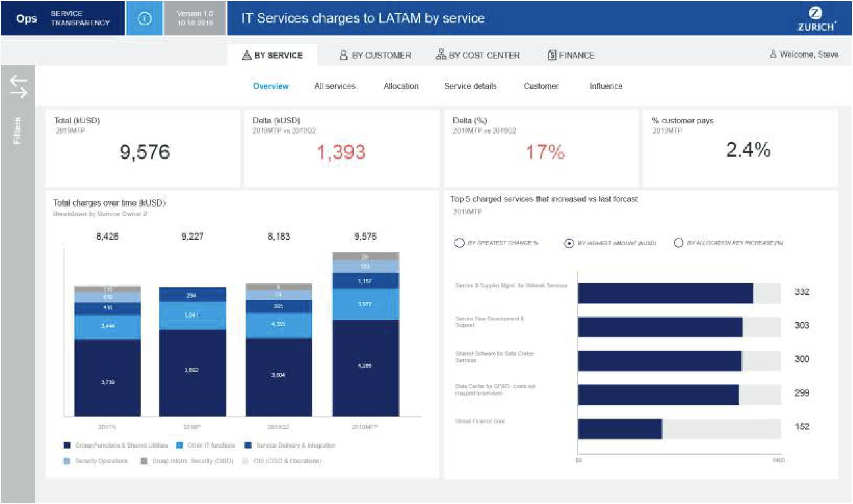The width and height of the screenshot is (853, 504).
Task: Open the Service details tab
Action: point(470,86)
